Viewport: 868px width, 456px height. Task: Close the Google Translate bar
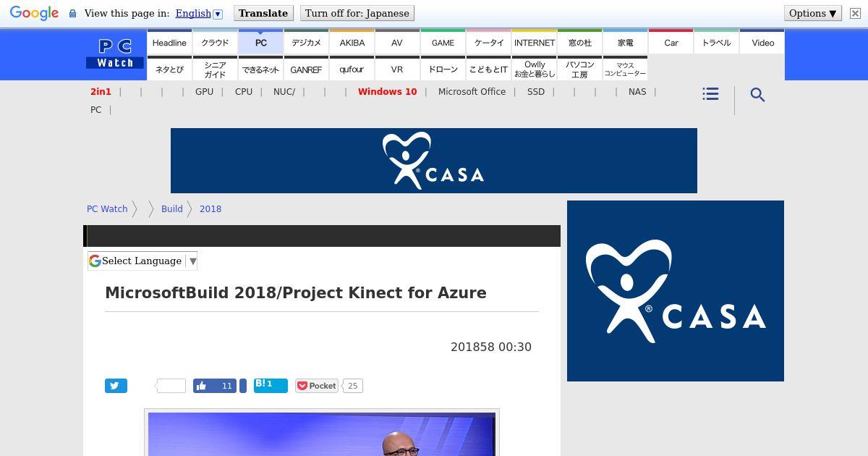click(x=854, y=14)
